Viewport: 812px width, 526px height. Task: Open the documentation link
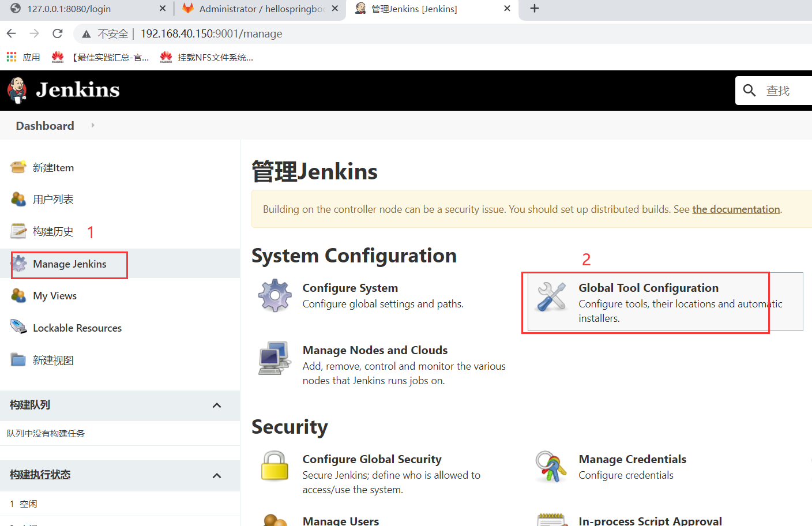click(736, 209)
